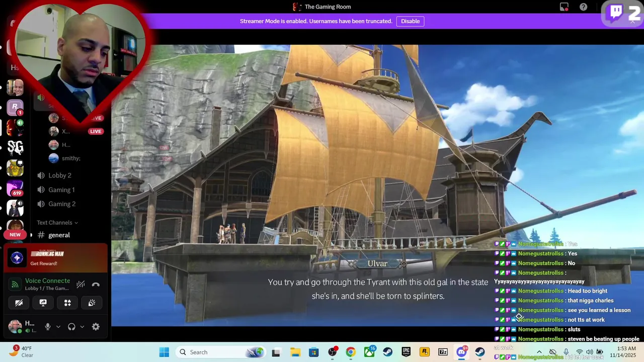
Task: Open the user avatar profile in user panel
Action: [x=15, y=327]
